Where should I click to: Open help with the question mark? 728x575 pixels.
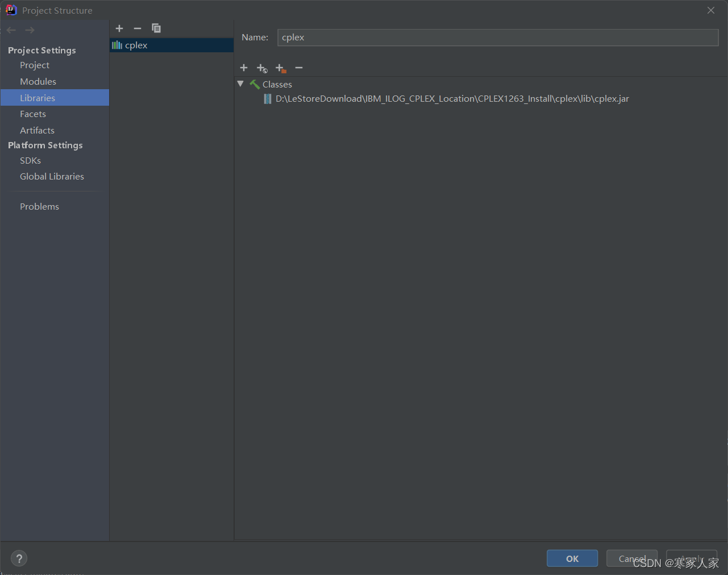coord(19,559)
